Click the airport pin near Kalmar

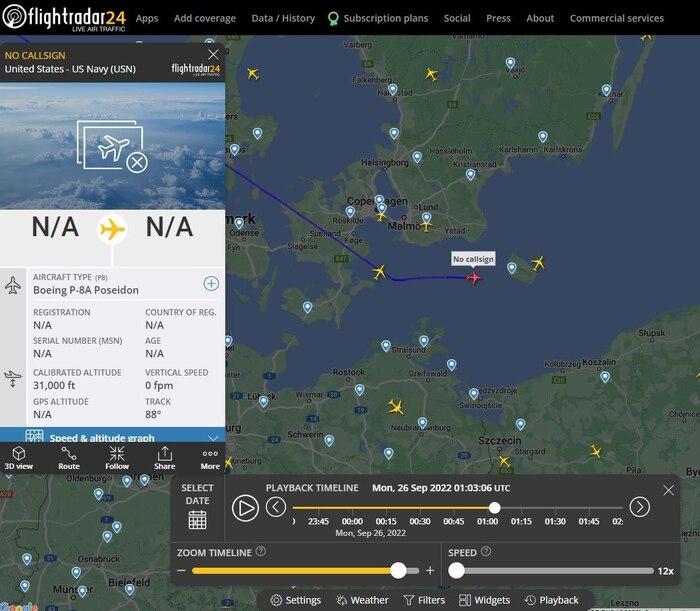[606, 90]
